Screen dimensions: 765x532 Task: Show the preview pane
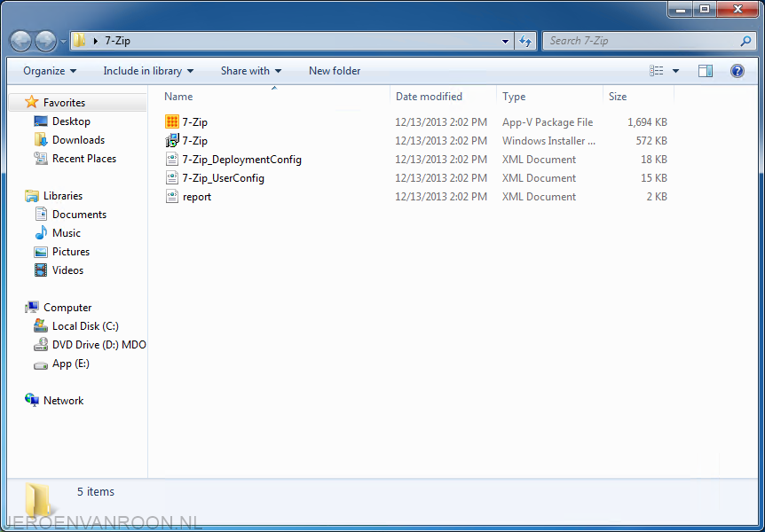pyautogui.click(x=706, y=71)
